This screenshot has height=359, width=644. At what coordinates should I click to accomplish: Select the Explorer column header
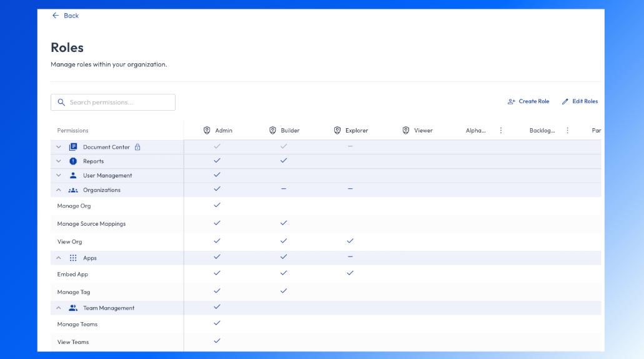pyautogui.click(x=357, y=130)
